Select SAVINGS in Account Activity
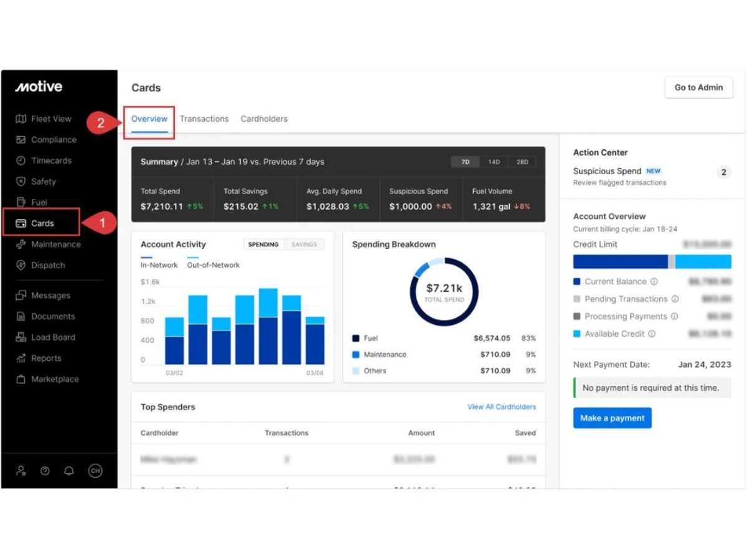Viewport: 747px width, 560px height. tap(304, 245)
